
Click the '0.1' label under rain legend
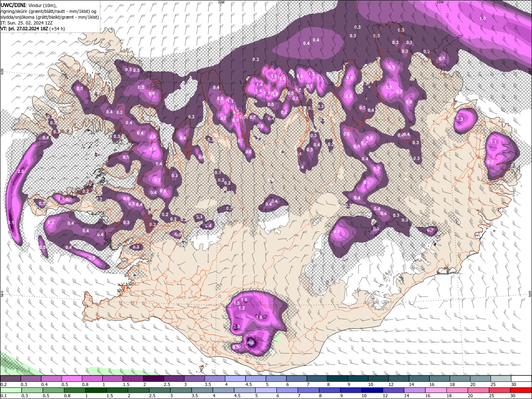(3, 396)
